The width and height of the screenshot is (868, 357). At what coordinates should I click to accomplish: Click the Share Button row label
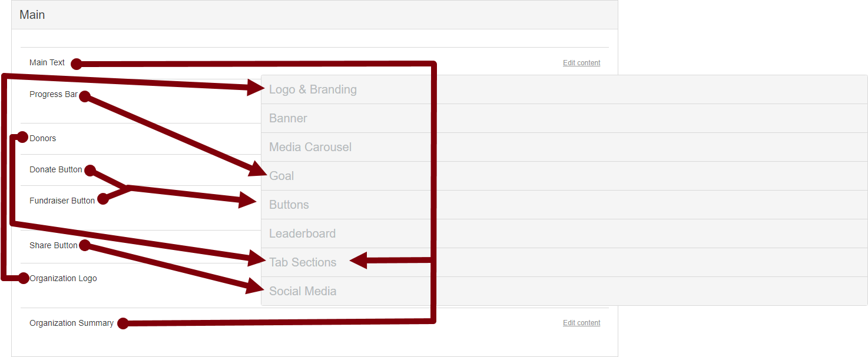(54, 245)
